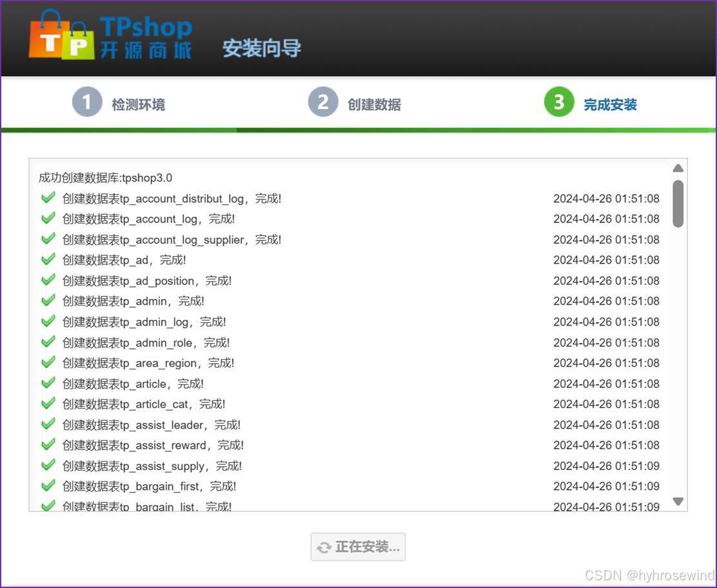717x588 pixels.
Task: Click text 创建数据表tp_admin，完成!
Action: coord(133,301)
